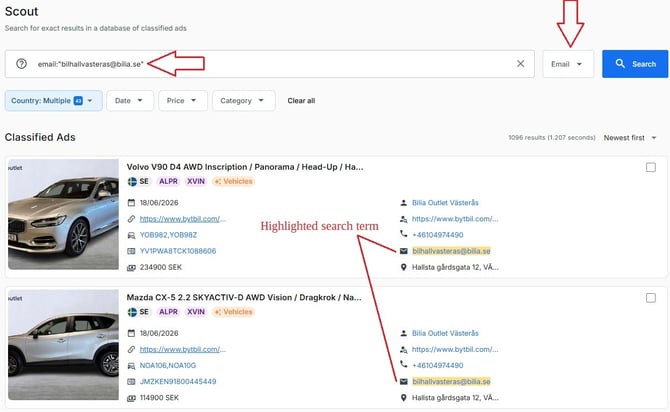670x412 pixels.
Task: Open seller profile bytbil.com URL on Volvo ad
Action: point(455,219)
